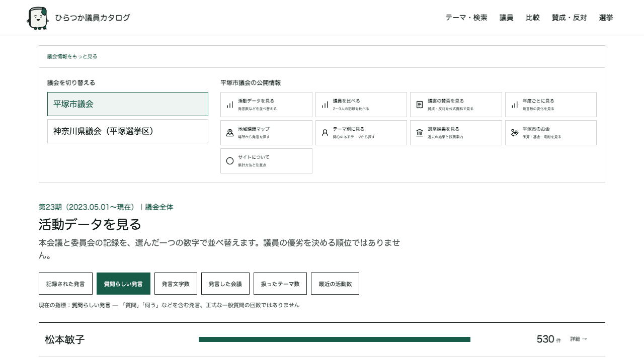Click the bar-chart icon on 年度ごとに見る card
Viewport: 644px width, 362px height.
pos(515,105)
